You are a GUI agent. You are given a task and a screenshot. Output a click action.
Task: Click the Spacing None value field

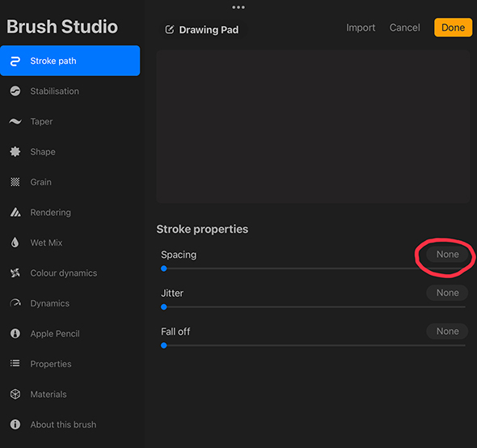click(x=447, y=255)
